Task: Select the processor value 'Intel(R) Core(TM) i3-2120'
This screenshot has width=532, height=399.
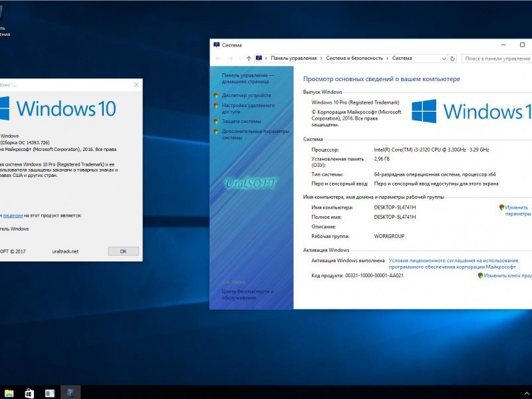Action: pos(432,150)
